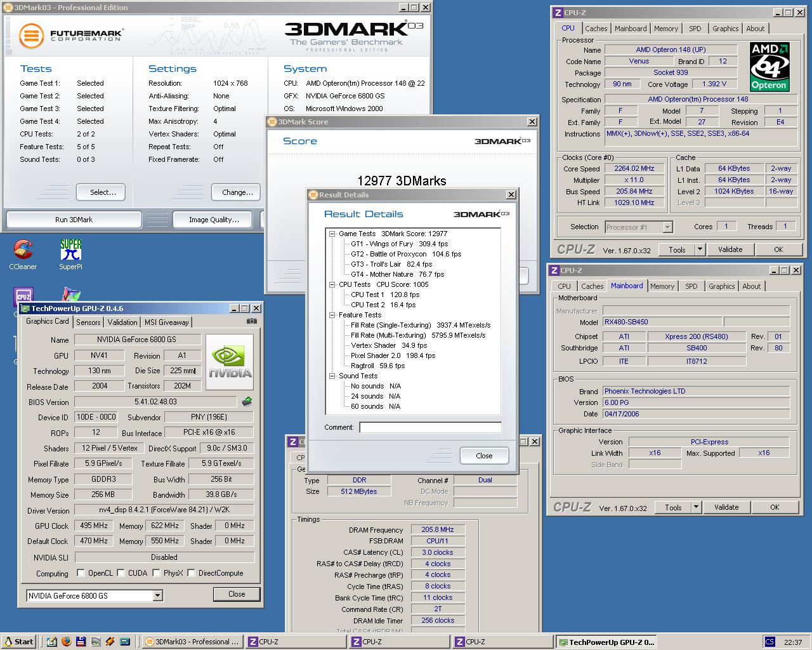
Task: Select GT4 - Mother Nature result row
Action: coord(397,274)
